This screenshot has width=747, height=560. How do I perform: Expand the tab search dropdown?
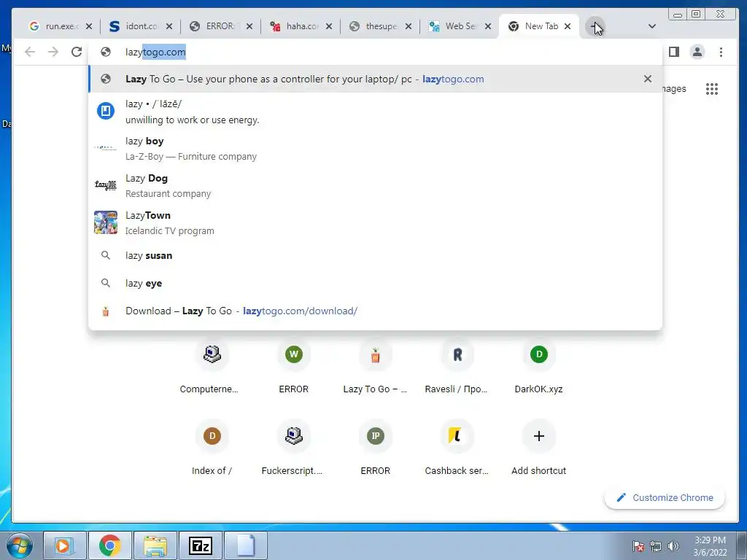(652, 26)
